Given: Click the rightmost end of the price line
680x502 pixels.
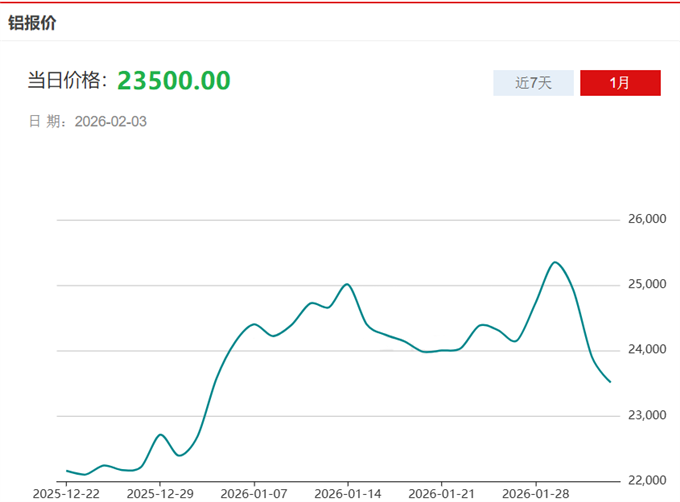Looking at the screenshot, I should tap(610, 381).
